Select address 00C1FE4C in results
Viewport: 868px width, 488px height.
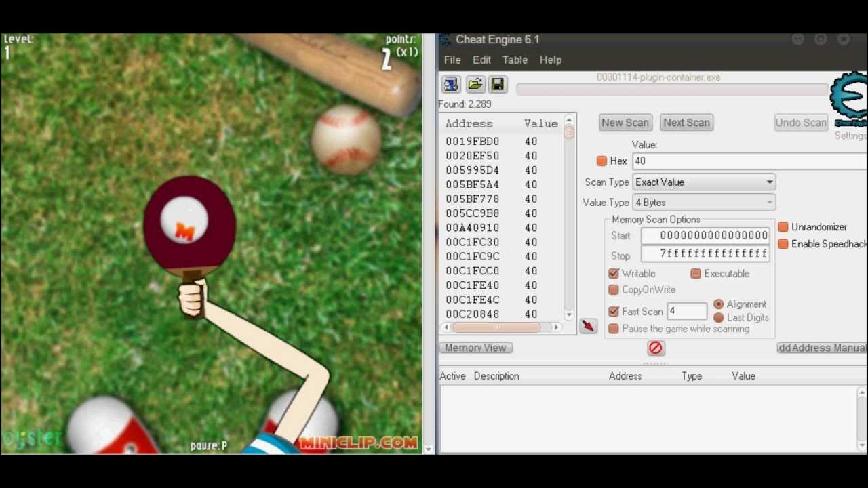tap(472, 300)
